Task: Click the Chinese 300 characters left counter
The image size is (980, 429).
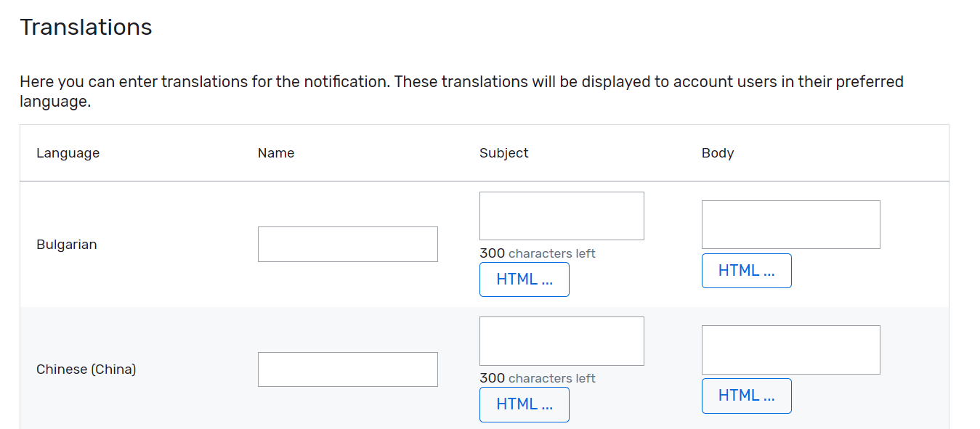Action: [537, 378]
